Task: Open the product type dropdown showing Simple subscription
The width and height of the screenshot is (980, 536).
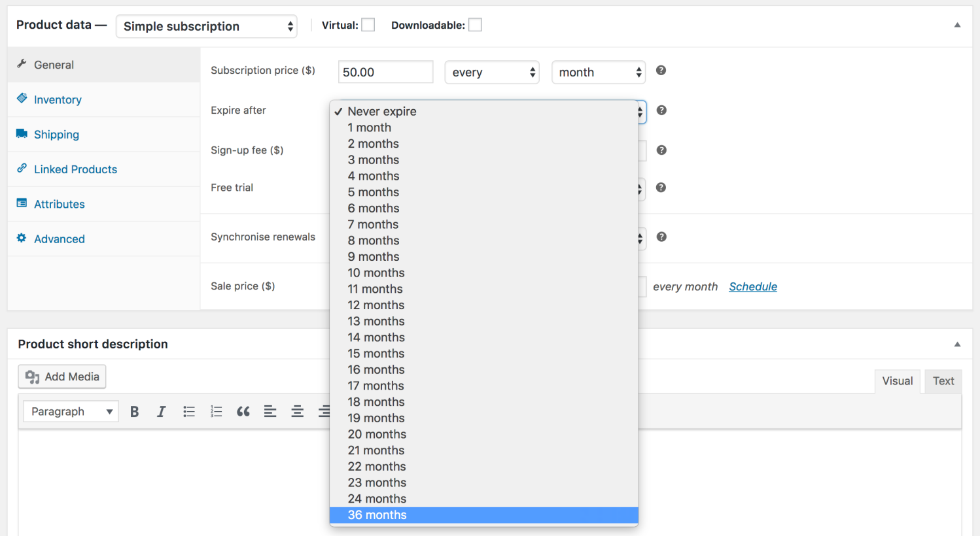Action: coord(206,26)
